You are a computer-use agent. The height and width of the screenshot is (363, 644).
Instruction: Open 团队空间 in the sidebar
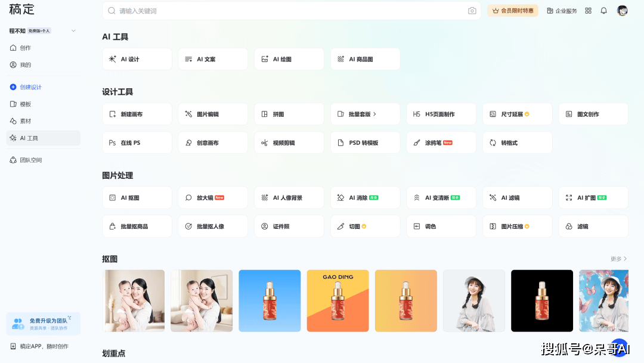tap(30, 160)
